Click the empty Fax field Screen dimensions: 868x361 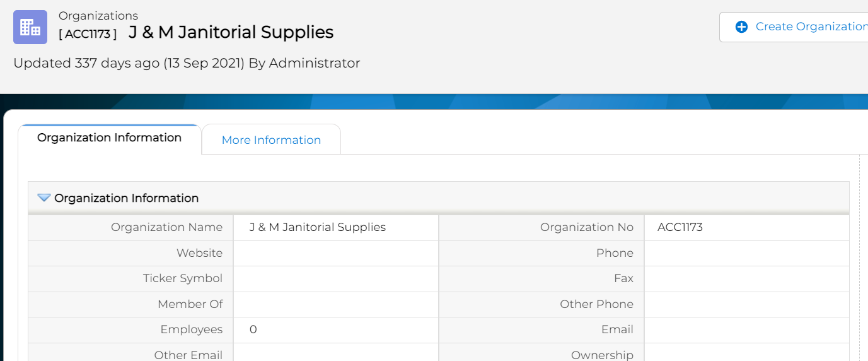point(746,279)
